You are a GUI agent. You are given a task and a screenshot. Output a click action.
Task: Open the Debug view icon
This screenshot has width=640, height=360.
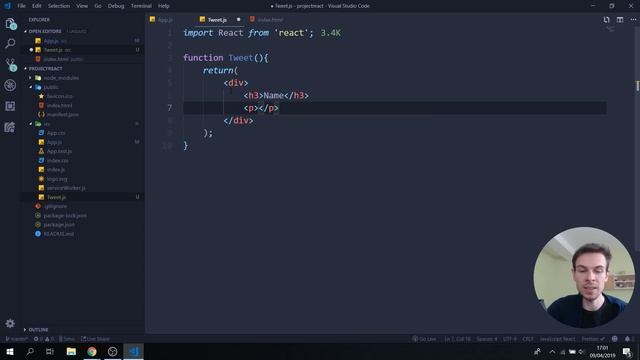point(10,85)
